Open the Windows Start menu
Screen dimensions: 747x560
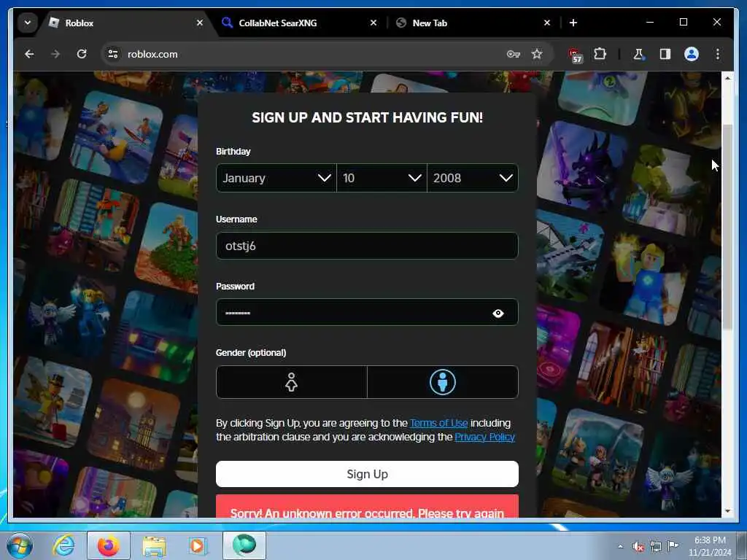click(19, 545)
